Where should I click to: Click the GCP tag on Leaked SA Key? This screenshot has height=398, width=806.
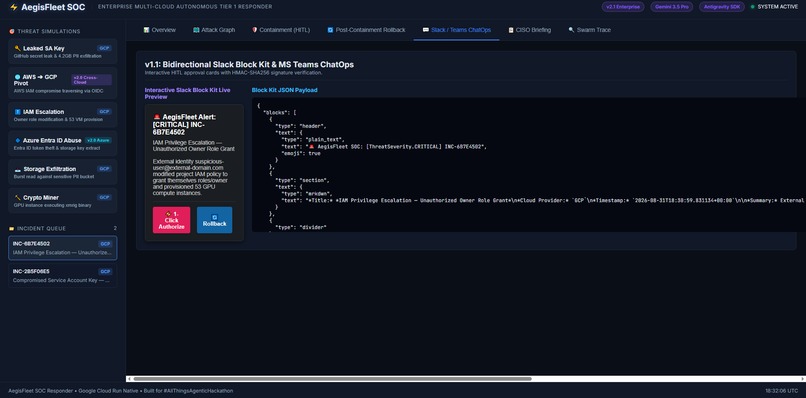(x=104, y=48)
